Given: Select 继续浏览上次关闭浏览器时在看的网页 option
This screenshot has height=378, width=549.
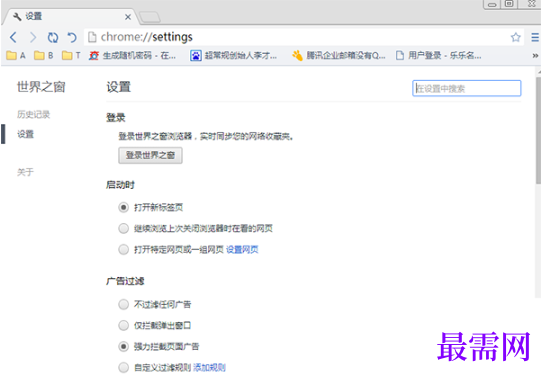Looking at the screenshot, I should click(x=123, y=229).
